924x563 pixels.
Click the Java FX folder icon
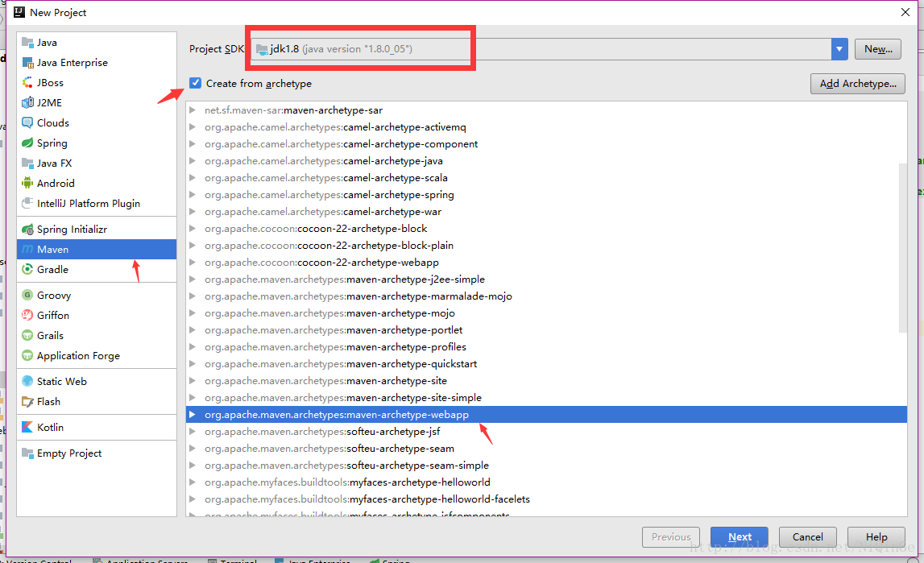click(27, 164)
